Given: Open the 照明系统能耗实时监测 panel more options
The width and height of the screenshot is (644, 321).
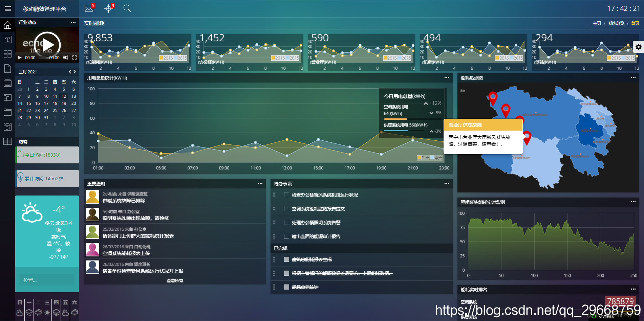Looking at the screenshot, I should [633, 202].
